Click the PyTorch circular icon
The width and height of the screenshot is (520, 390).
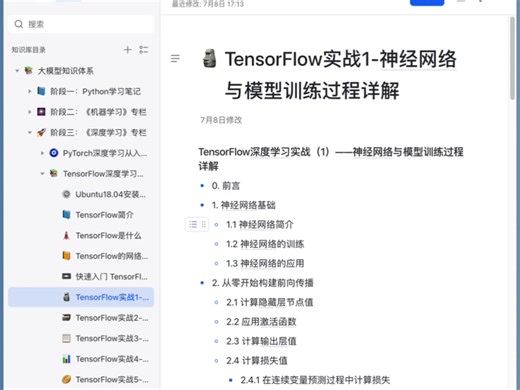[54, 153]
